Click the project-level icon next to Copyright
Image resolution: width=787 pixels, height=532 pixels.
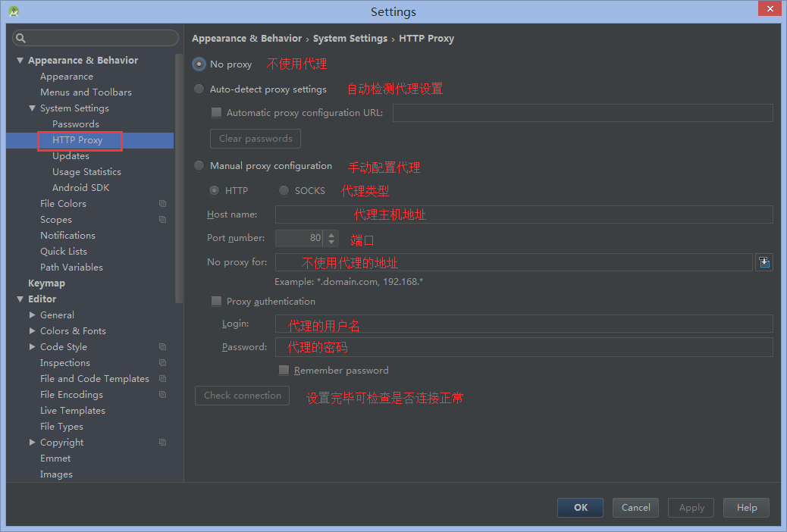click(162, 442)
